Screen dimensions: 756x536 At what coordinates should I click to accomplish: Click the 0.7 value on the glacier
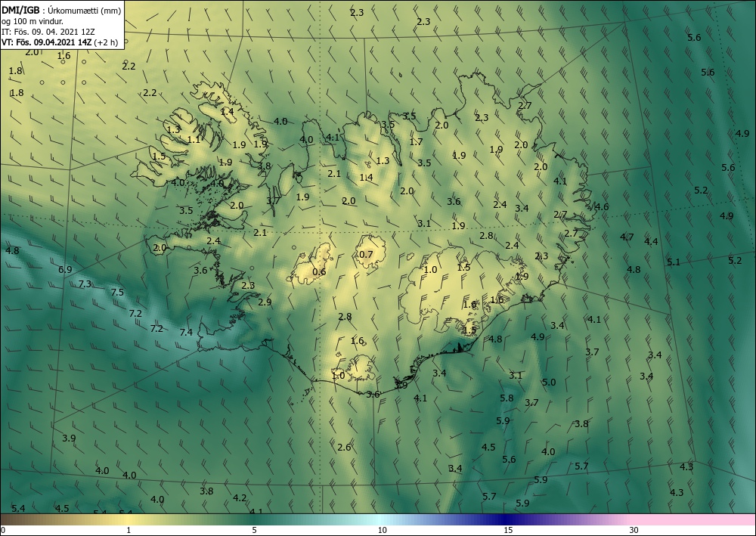click(x=366, y=254)
